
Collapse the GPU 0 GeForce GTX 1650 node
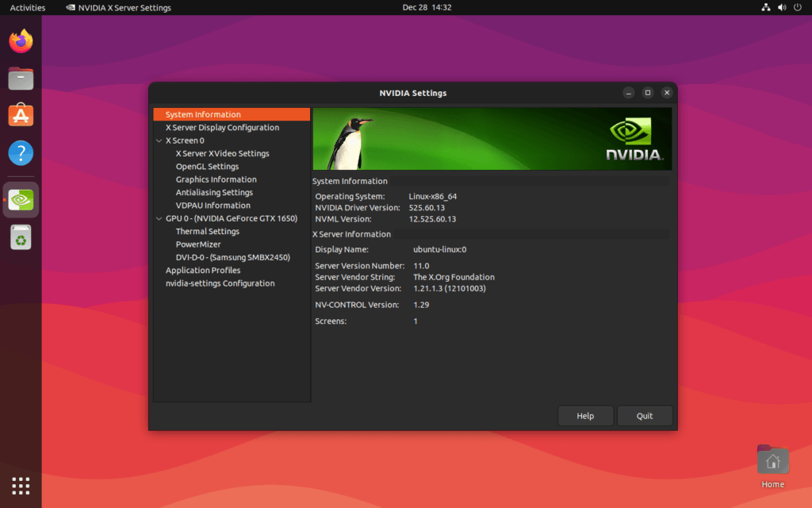click(159, 218)
